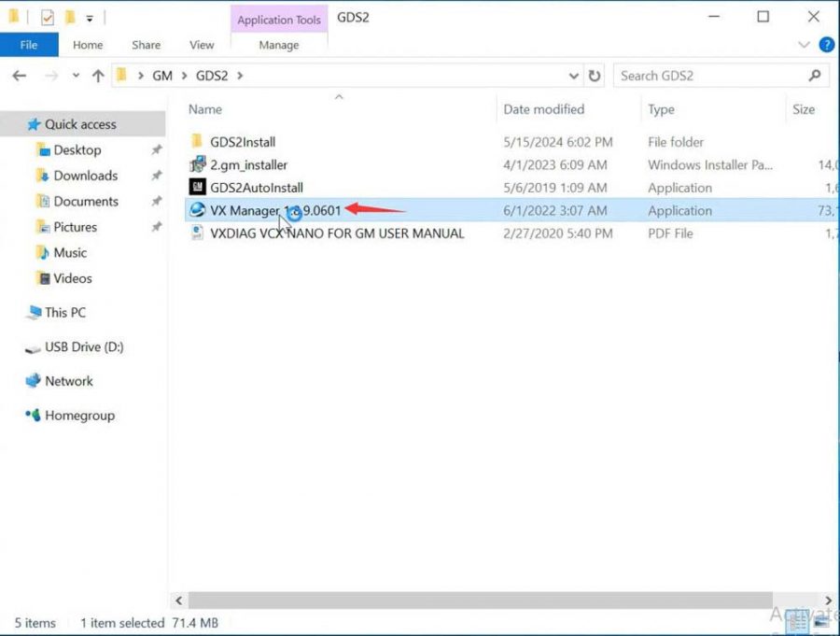
Task: Select Quick access in the sidebar
Action: coord(80,123)
